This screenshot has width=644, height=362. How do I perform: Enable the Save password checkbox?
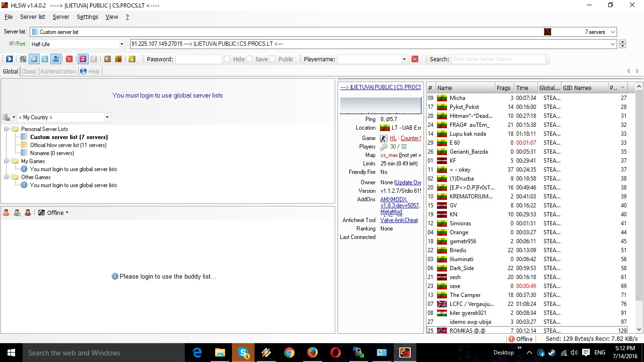pos(249,59)
